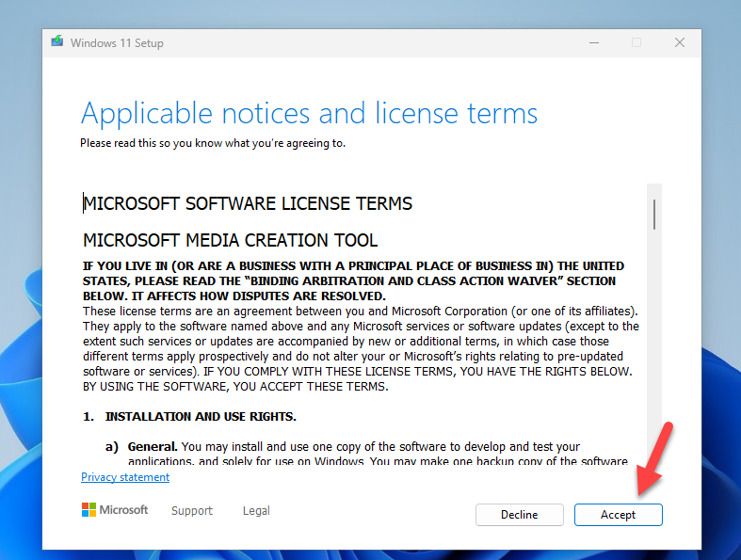Click the Microsoft logo
Image resolution: width=741 pixels, height=560 pixels.
tap(115, 510)
